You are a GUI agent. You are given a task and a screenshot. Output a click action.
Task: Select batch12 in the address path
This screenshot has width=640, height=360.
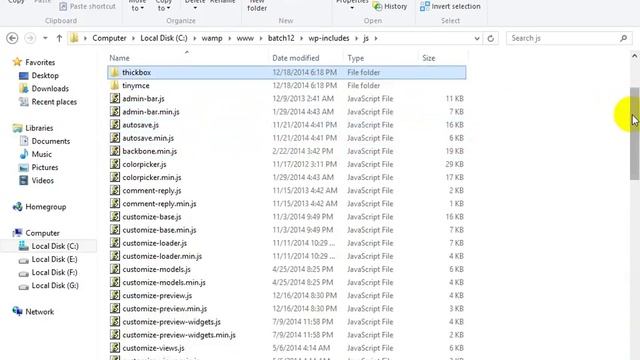click(x=281, y=38)
